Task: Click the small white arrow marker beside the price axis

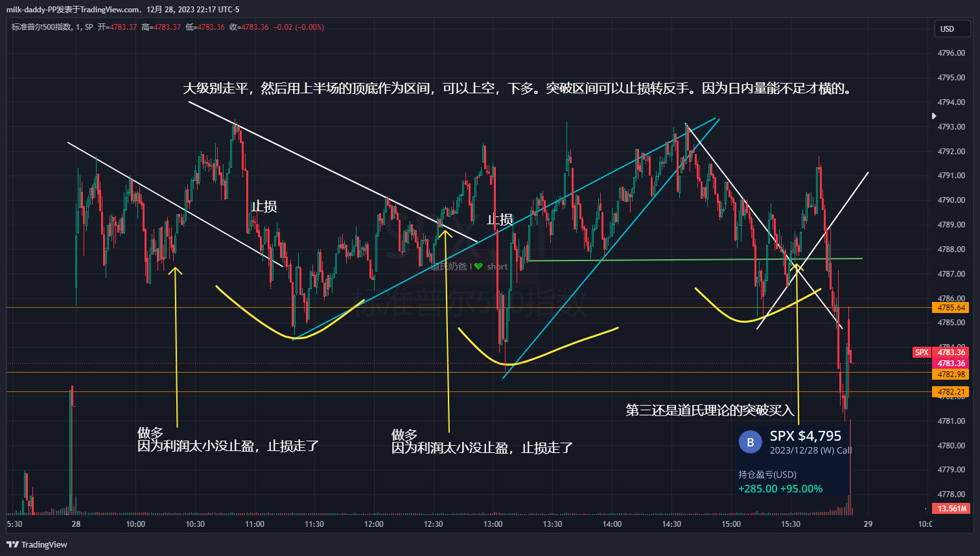Action: click(x=933, y=116)
